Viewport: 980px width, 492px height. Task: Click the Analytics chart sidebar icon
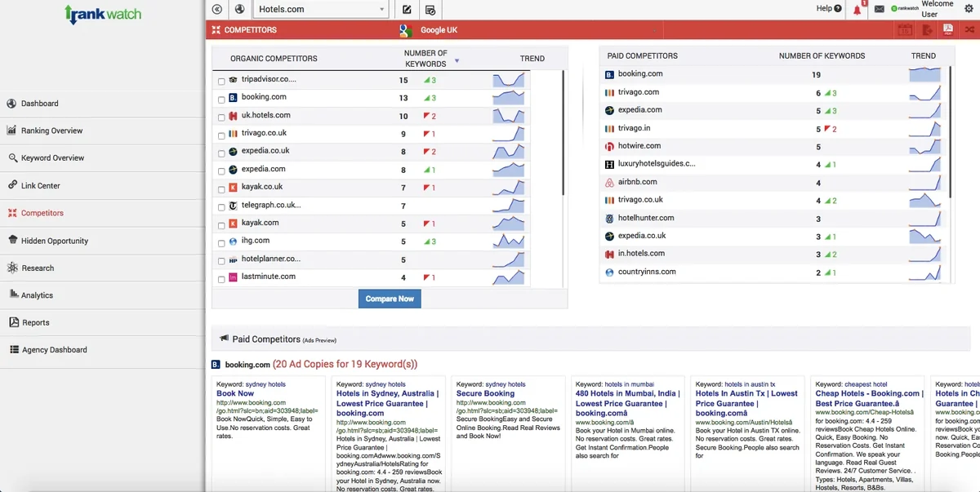(13, 295)
